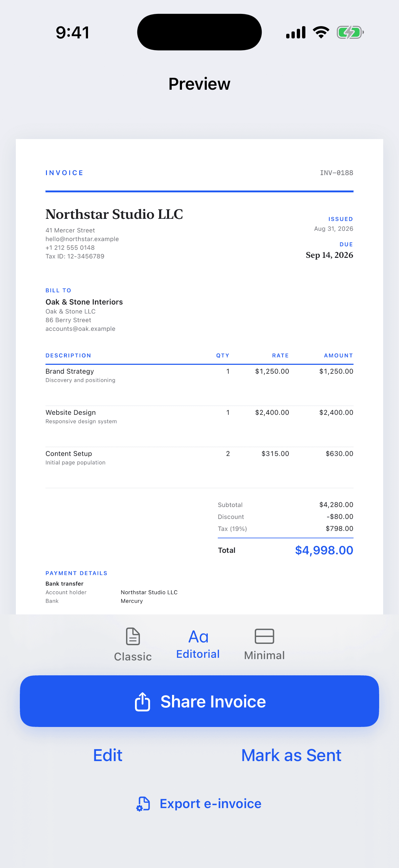Image resolution: width=399 pixels, height=868 pixels.
Task: Tap the share arrow icon in Share Invoice
Action: tap(142, 701)
